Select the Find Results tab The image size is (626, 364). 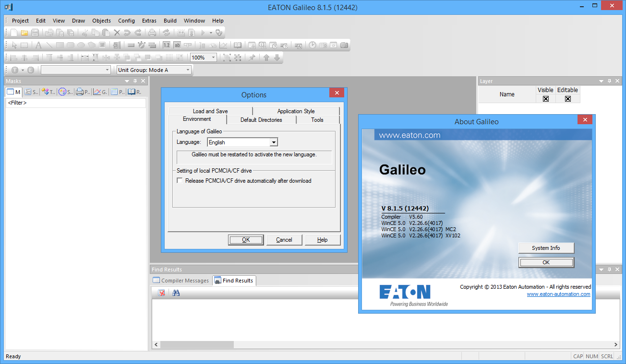point(234,281)
